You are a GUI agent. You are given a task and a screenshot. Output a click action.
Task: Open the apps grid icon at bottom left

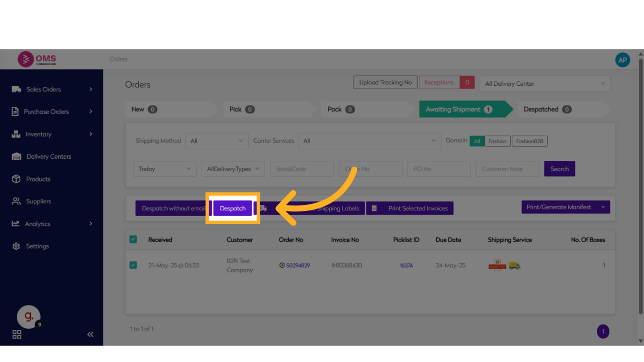tap(17, 334)
